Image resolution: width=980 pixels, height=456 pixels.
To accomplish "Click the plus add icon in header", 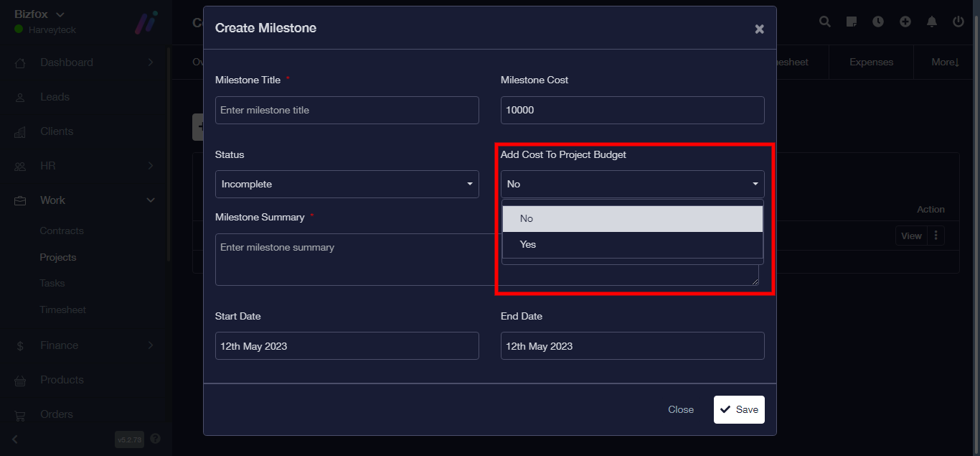I will [x=905, y=22].
